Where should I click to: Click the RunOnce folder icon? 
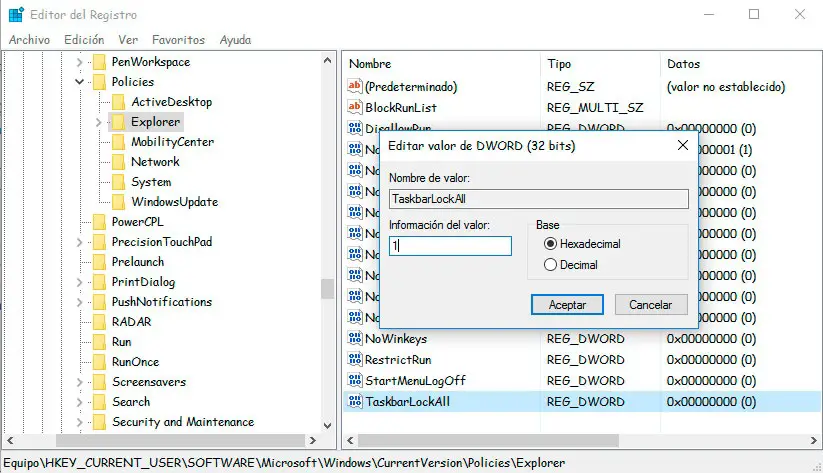(99, 362)
